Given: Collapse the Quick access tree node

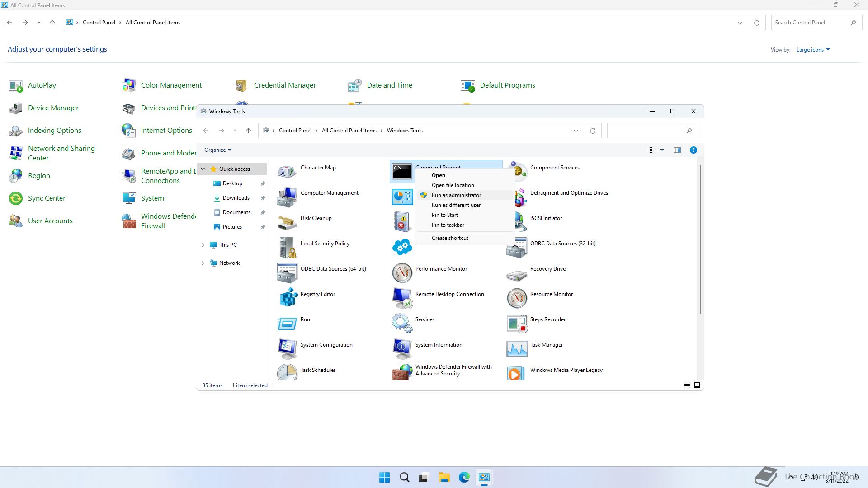Looking at the screenshot, I should point(203,169).
